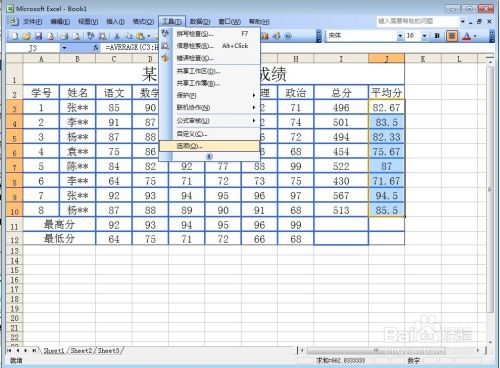Click the Print toolbar icon

tap(64, 36)
